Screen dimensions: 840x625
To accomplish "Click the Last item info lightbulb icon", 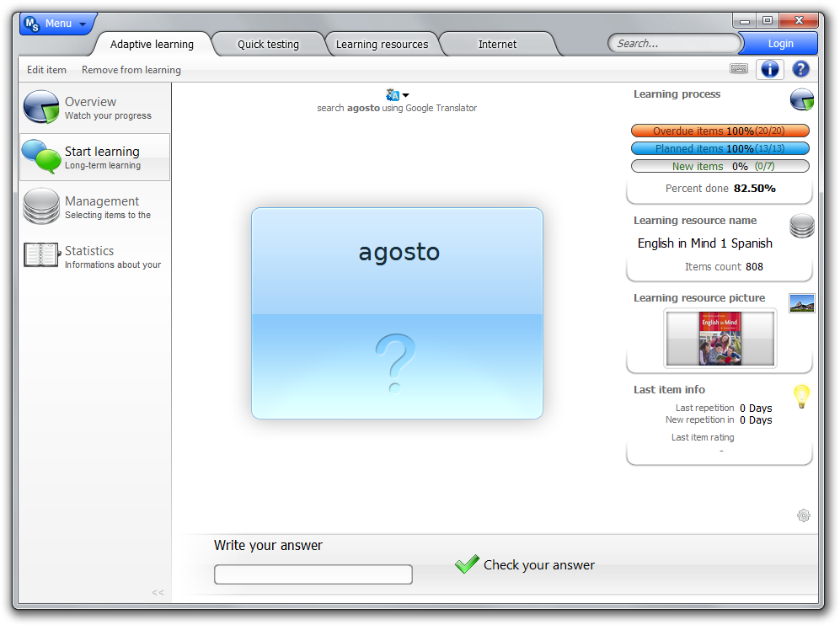I will [801, 395].
